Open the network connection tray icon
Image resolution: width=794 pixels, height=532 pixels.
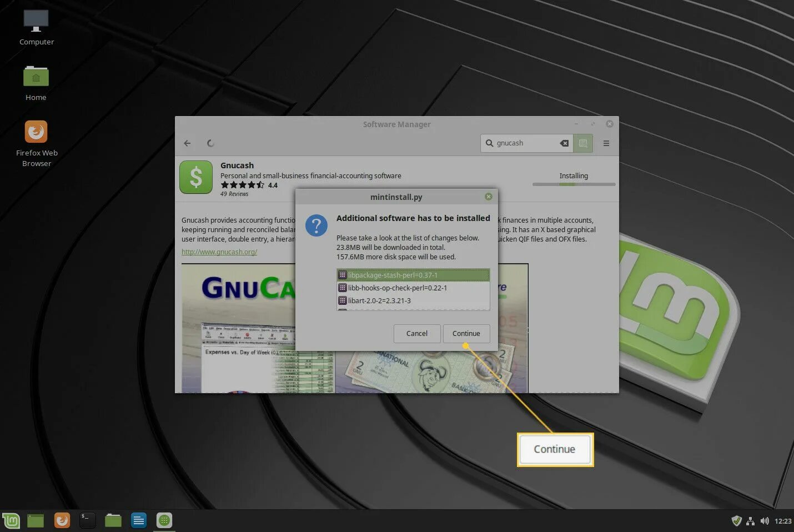[751, 521]
